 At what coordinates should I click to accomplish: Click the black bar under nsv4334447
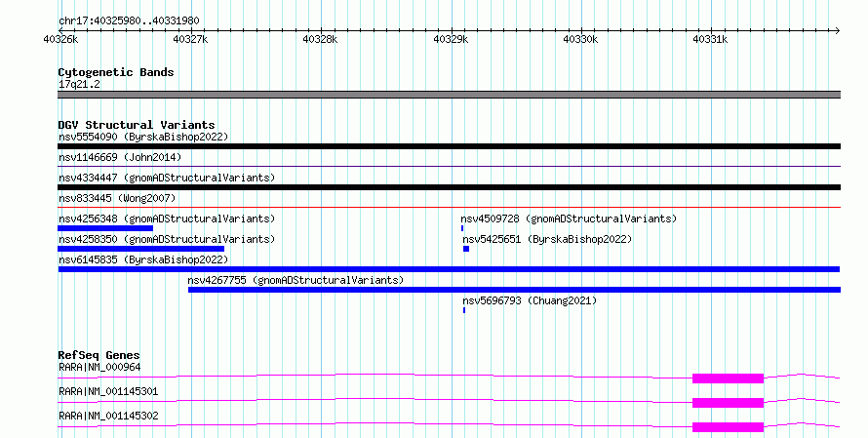point(449,187)
